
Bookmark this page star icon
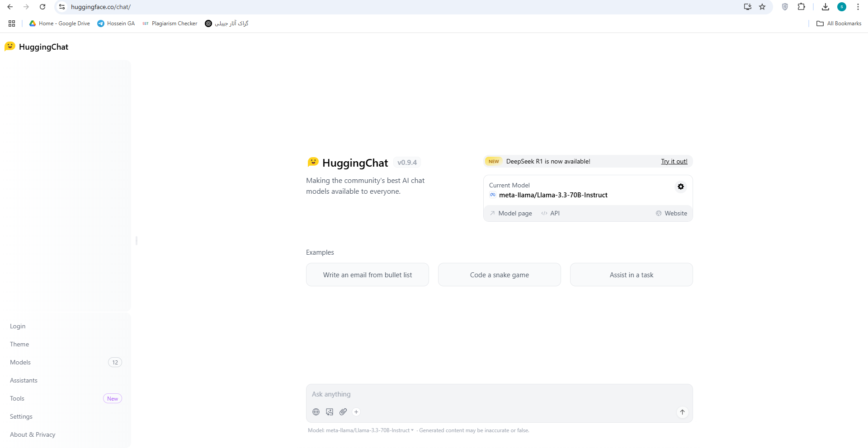point(762,7)
